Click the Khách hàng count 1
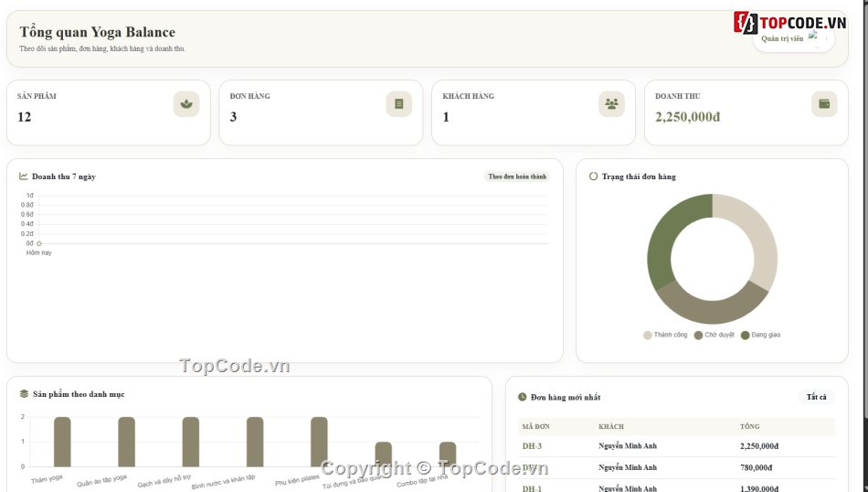 [446, 117]
